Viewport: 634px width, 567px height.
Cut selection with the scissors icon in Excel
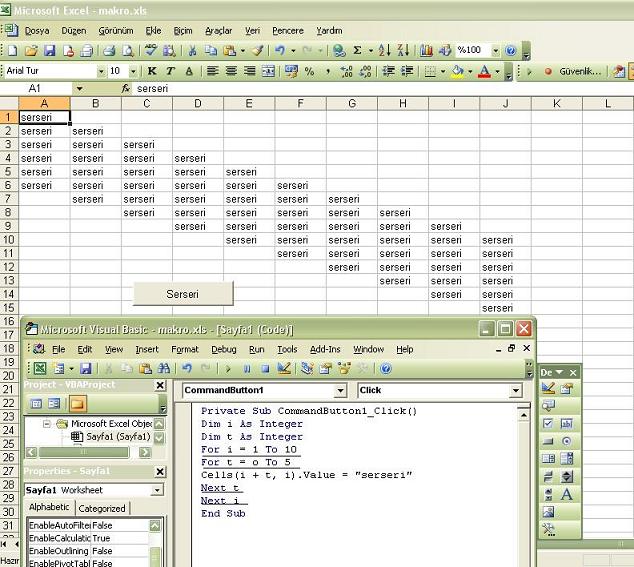pos(192,51)
